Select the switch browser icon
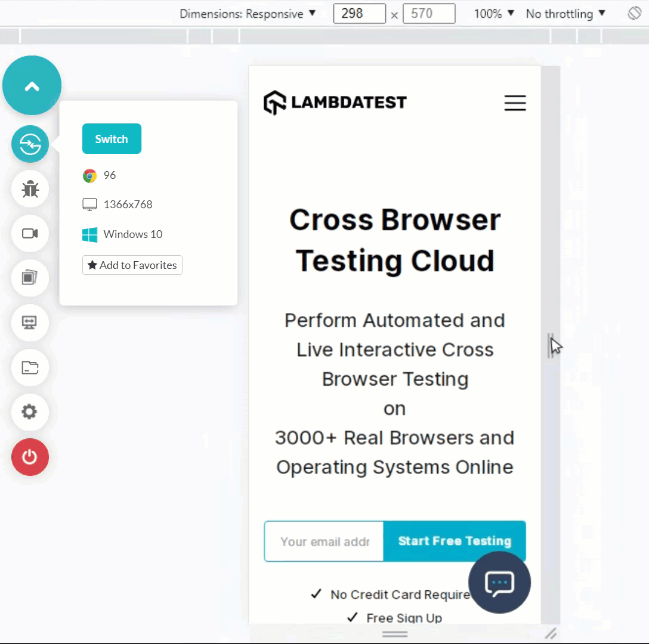This screenshot has width=649, height=644. tap(30, 144)
